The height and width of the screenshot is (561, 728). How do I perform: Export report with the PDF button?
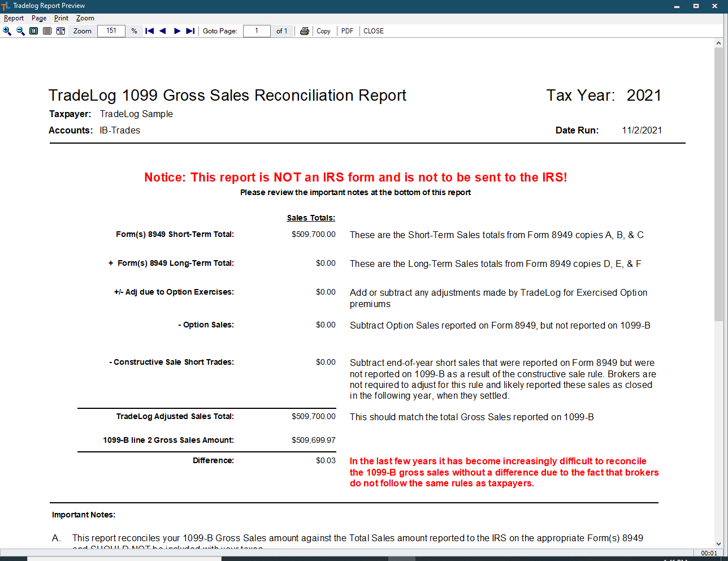click(347, 31)
